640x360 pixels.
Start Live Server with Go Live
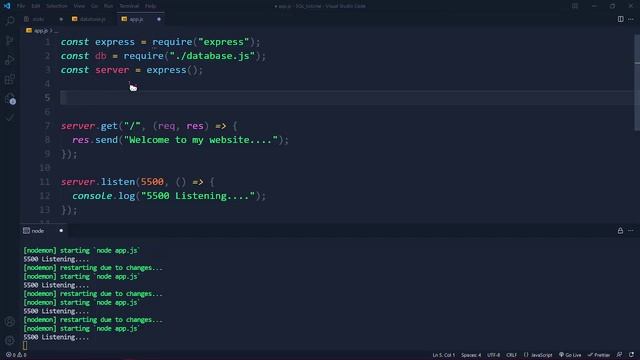pos(570,355)
